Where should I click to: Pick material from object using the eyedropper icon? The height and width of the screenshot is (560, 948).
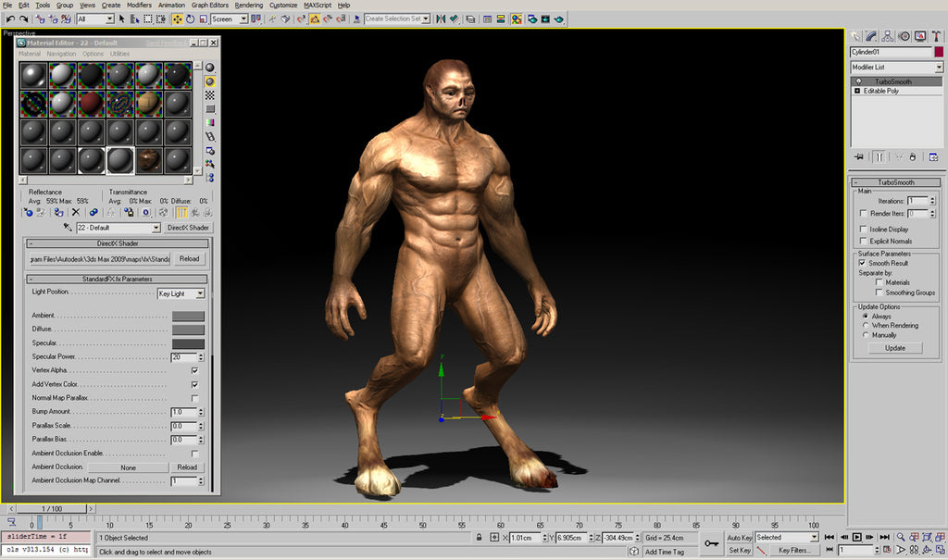[68, 227]
